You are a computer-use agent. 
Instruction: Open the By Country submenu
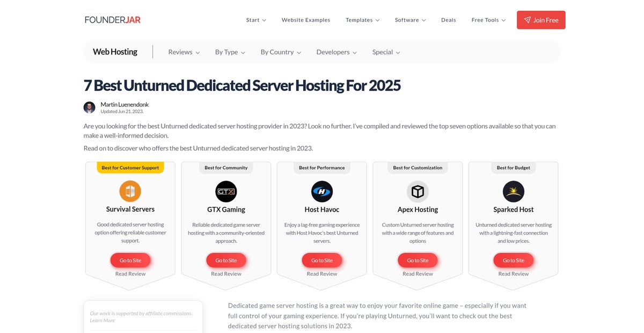coord(281,52)
